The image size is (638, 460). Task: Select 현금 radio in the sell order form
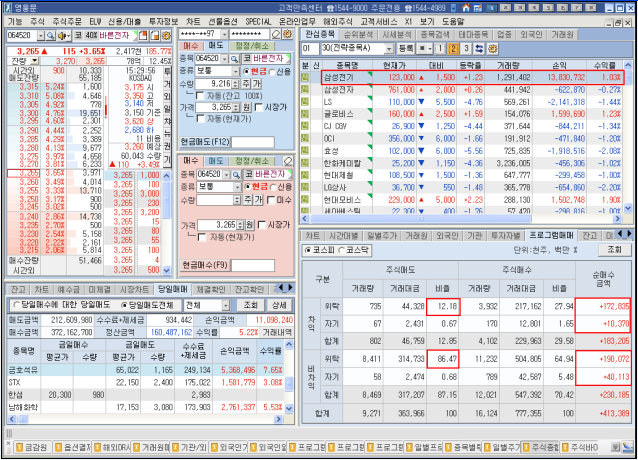(246, 72)
